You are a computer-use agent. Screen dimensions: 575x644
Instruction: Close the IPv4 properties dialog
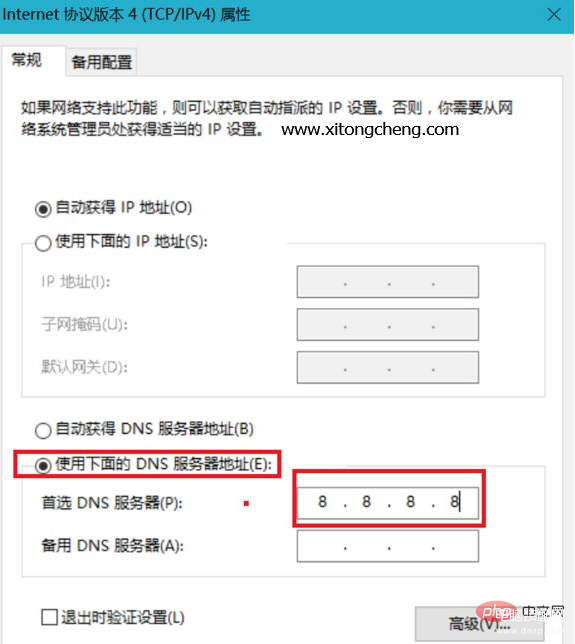pos(554,15)
